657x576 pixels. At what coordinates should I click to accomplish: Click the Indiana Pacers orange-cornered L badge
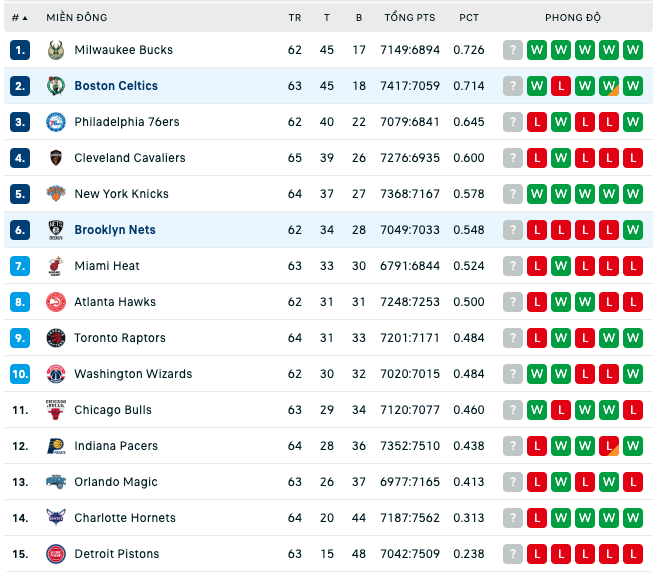pyautogui.click(x=609, y=446)
